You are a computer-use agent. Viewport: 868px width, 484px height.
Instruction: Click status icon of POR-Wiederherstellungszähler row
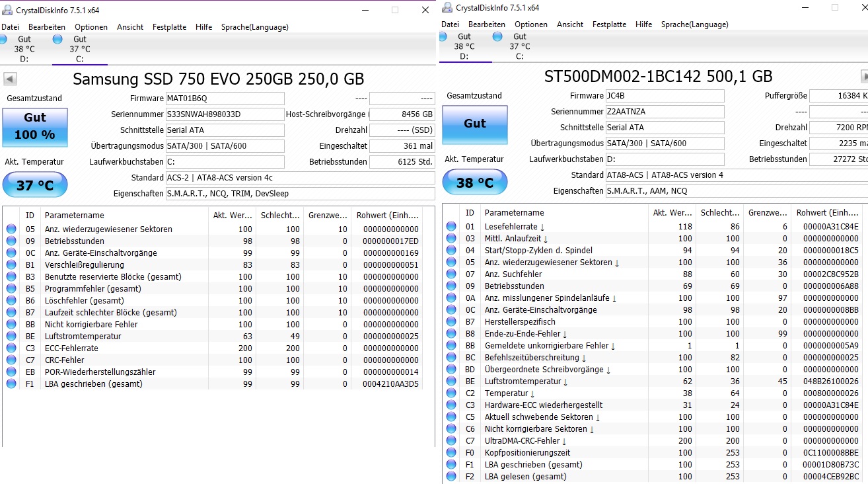pyautogui.click(x=11, y=372)
